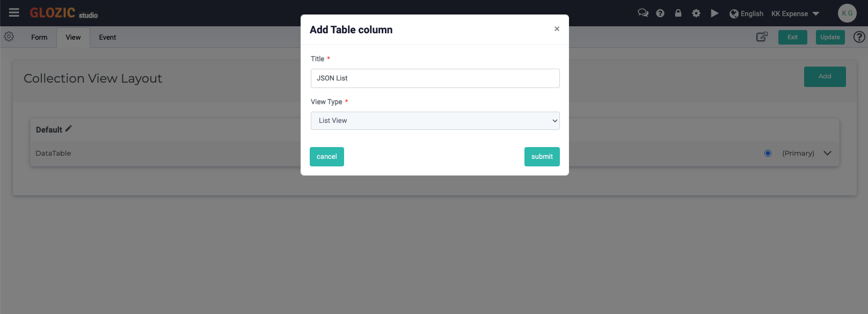The height and width of the screenshot is (314, 868).
Task: Expand the DataTable row chevron
Action: click(x=827, y=154)
